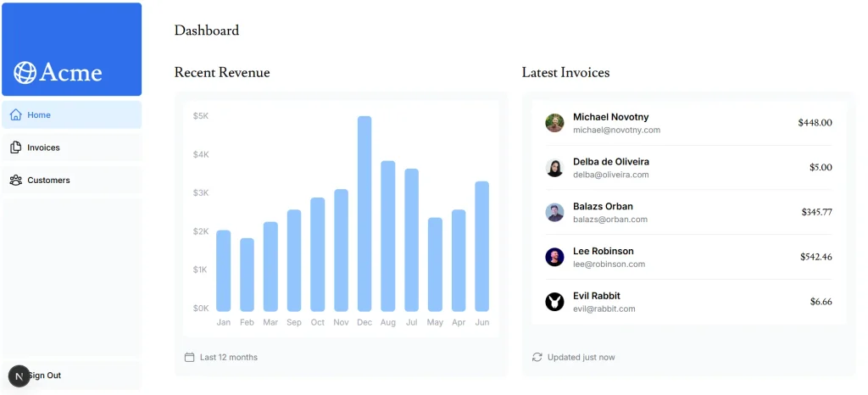Click the round N badge icon
The image size is (868, 395).
point(19,376)
